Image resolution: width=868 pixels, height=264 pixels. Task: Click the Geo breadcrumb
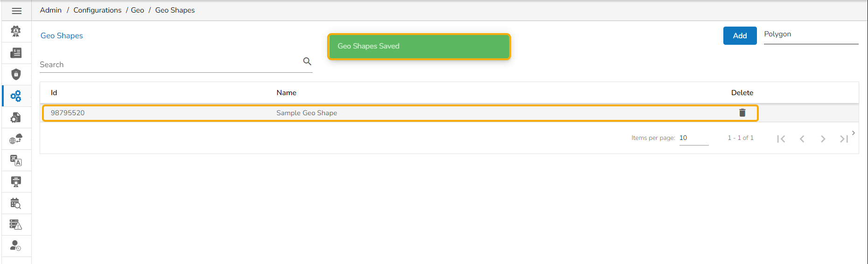click(138, 10)
